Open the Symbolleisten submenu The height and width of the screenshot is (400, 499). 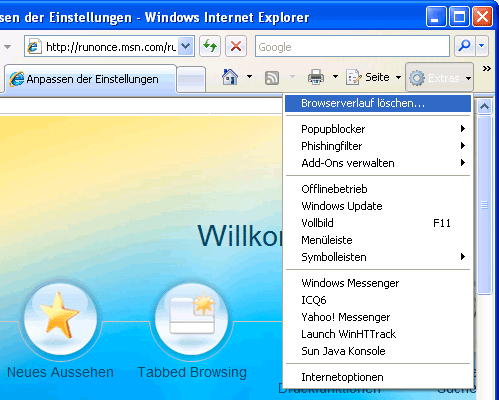point(378,257)
